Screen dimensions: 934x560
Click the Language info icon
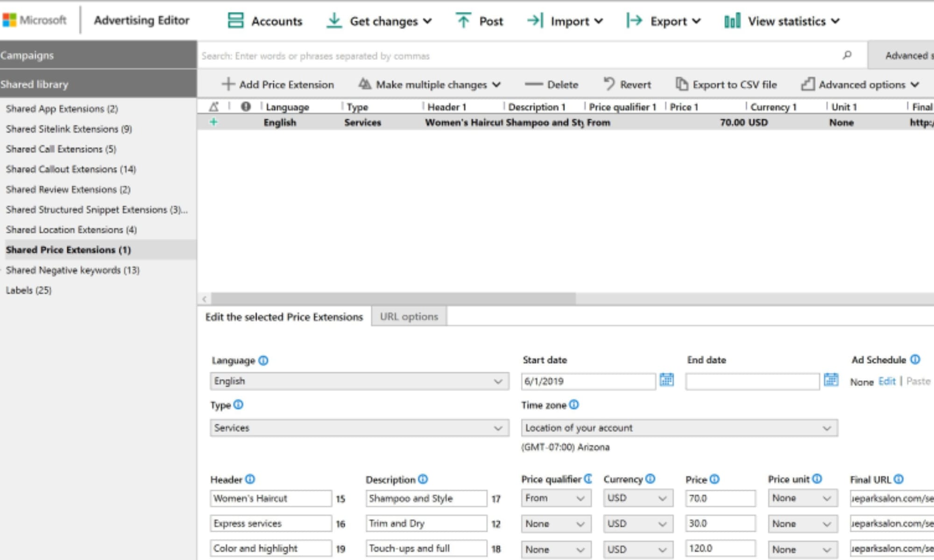263,361
